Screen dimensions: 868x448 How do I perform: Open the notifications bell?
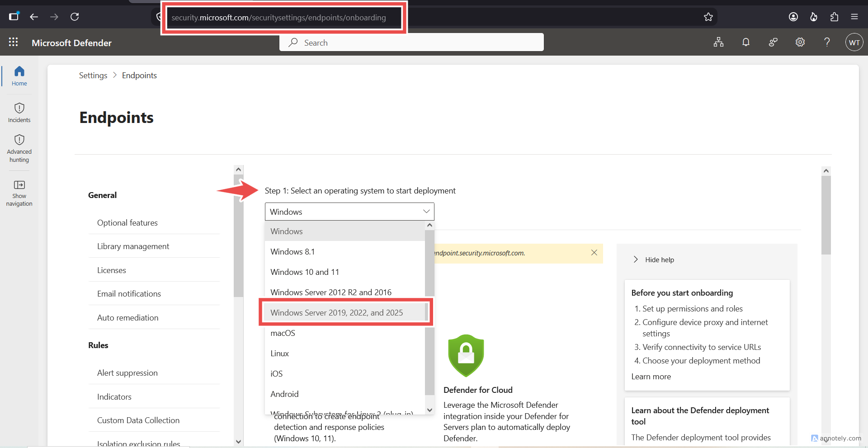[x=746, y=42]
